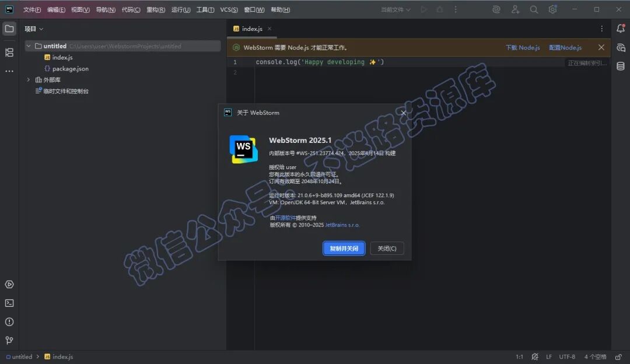
Task: Open the Git version control icon
Action: click(x=9, y=340)
